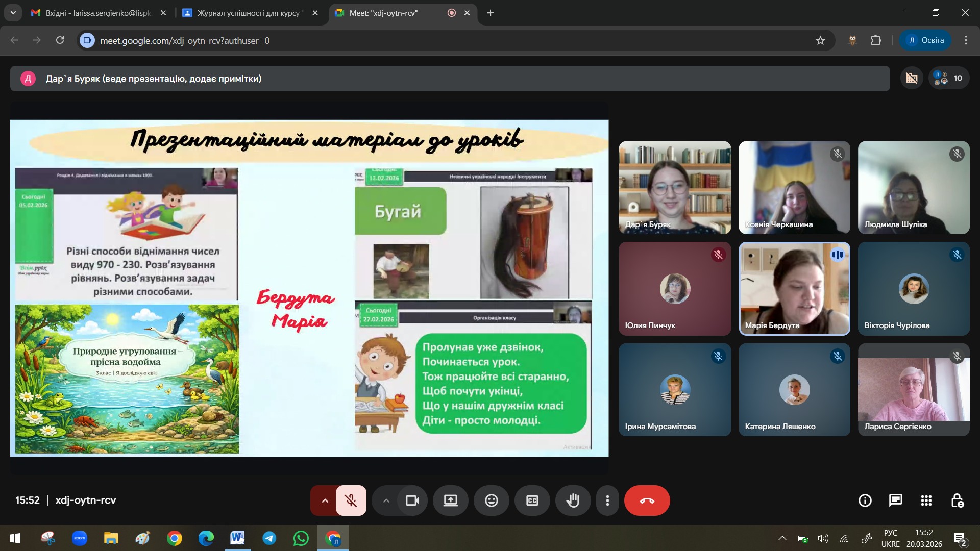The image size is (980, 551).
Task: Switch to the Gmail inbox tab
Action: point(97,13)
